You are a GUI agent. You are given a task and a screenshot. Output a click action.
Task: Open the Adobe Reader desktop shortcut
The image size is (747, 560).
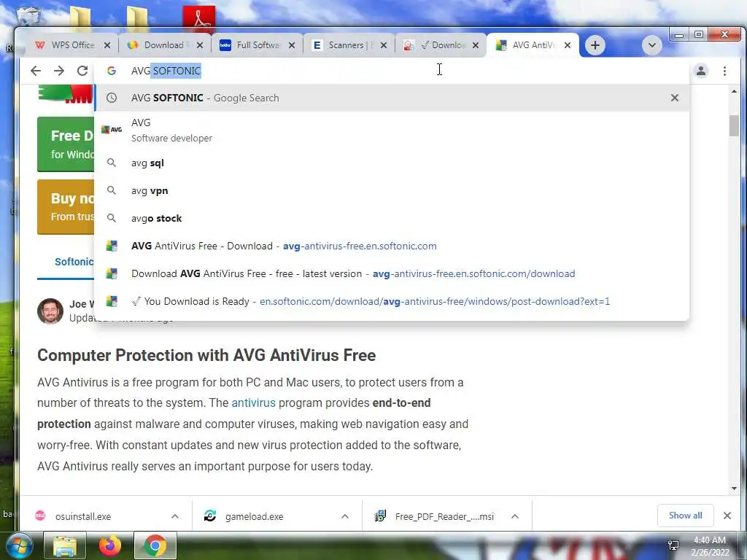click(199, 18)
